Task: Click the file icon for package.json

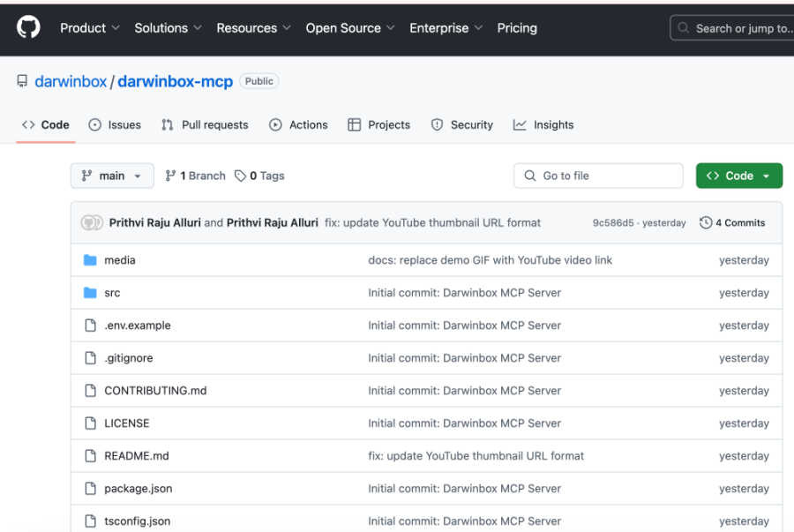Action: coord(90,489)
